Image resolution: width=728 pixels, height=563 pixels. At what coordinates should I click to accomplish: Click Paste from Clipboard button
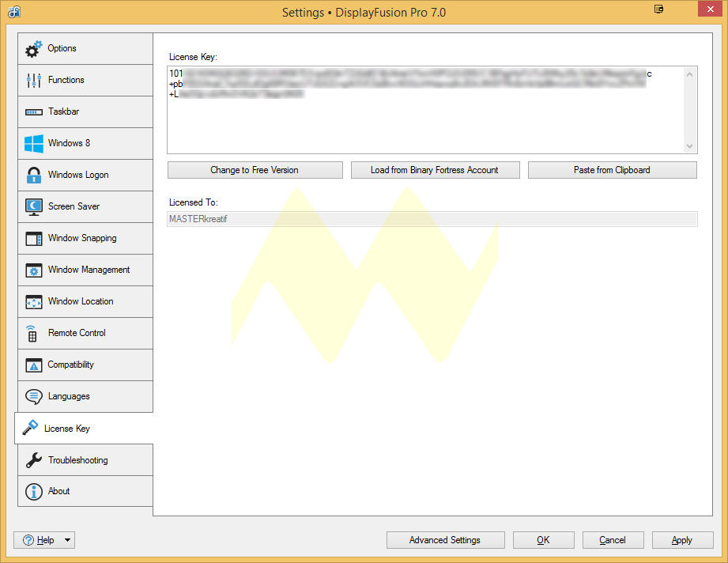click(x=612, y=170)
